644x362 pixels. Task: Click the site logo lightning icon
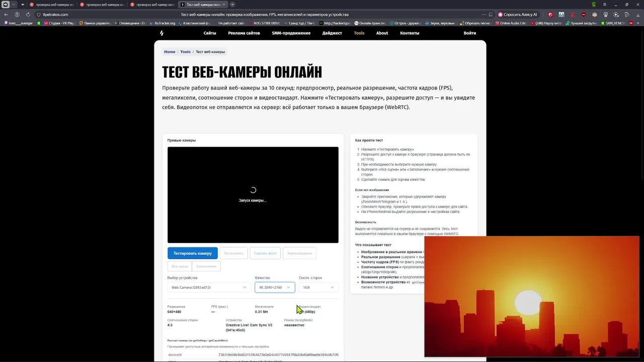[x=162, y=33]
